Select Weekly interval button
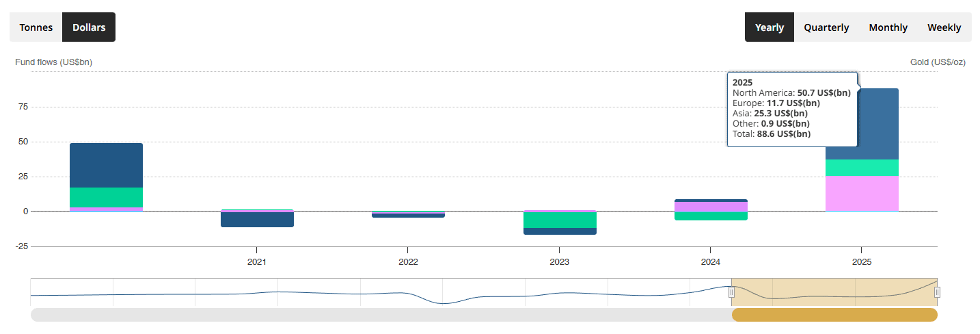The height and width of the screenshot is (334, 980). tap(944, 27)
